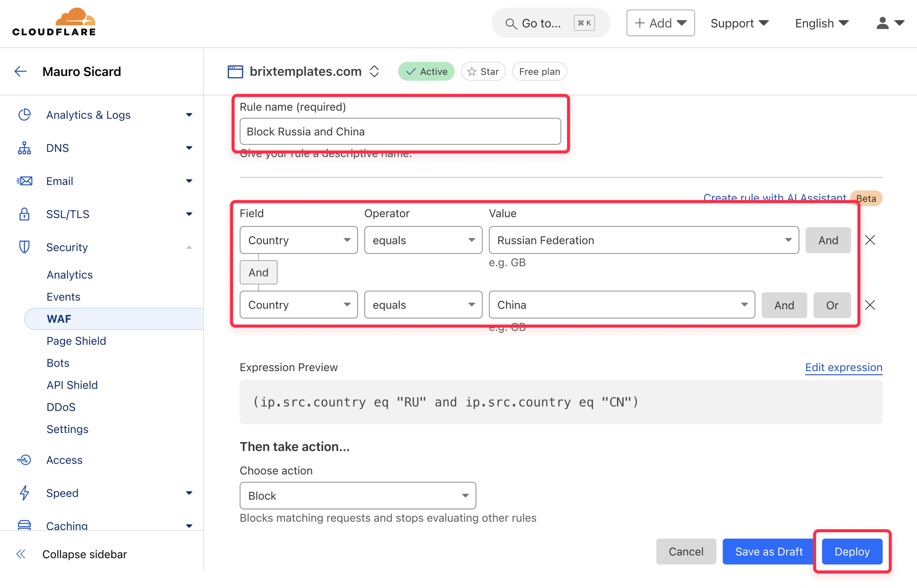Open second row Country field dropdown
Viewport: 917px width, 588px height.
pyautogui.click(x=299, y=305)
